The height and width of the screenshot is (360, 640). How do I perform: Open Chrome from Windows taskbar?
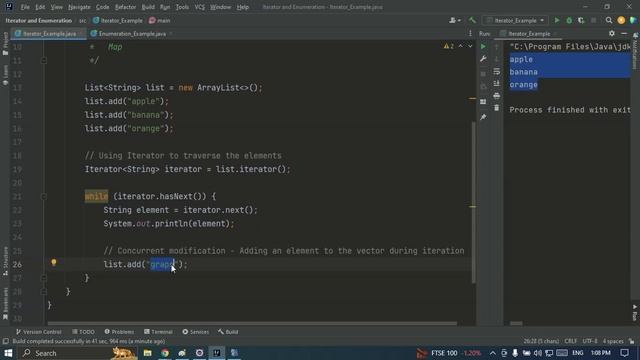[165, 353]
